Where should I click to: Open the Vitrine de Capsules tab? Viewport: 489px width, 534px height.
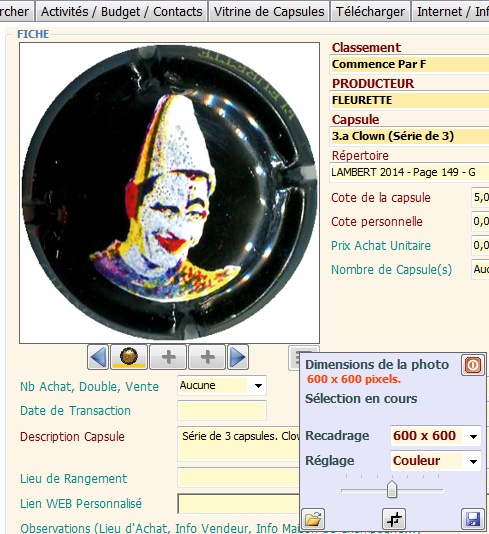tap(269, 12)
